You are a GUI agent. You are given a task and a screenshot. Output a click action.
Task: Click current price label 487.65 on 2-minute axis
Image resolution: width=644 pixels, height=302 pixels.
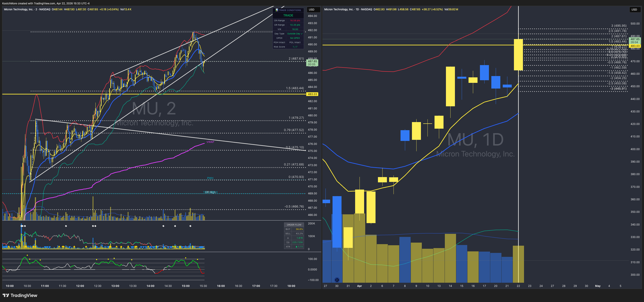[x=312, y=63]
